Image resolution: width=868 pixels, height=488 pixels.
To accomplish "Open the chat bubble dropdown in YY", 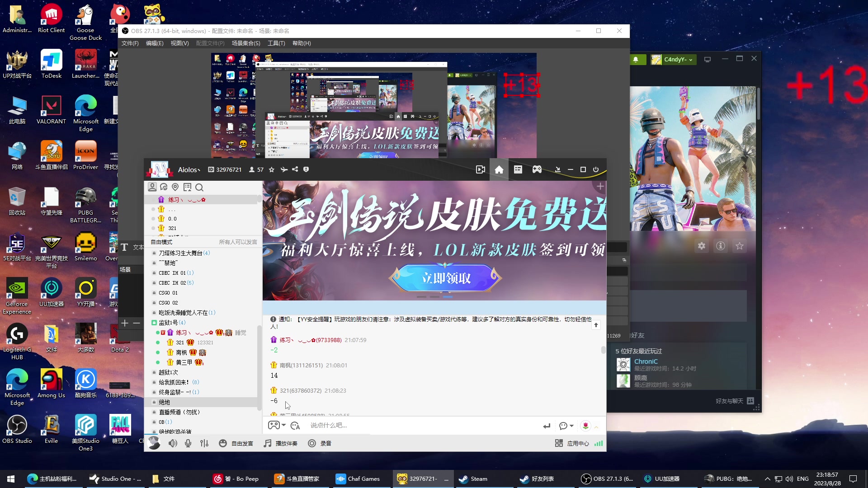I will click(x=566, y=426).
